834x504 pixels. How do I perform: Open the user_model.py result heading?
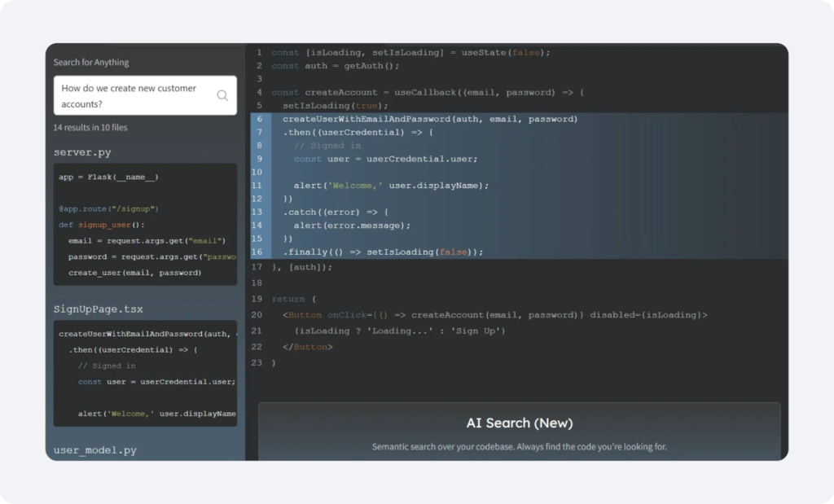tap(95, 450)
